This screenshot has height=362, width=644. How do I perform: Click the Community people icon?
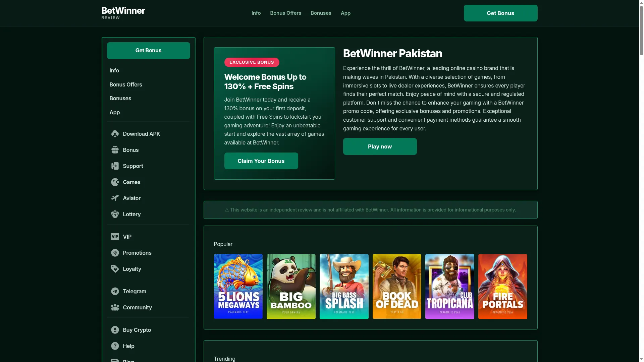pyautogui.click(x=115, y=307)
